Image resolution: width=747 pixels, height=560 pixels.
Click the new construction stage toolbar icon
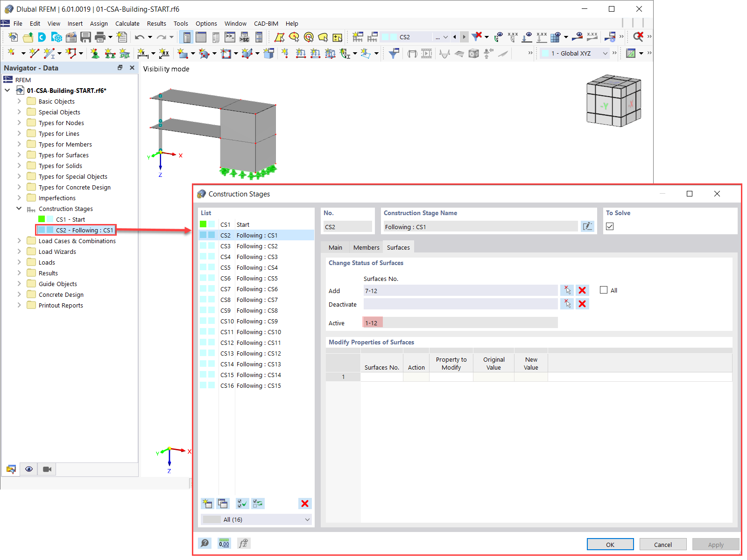click(x=358, y=37)
